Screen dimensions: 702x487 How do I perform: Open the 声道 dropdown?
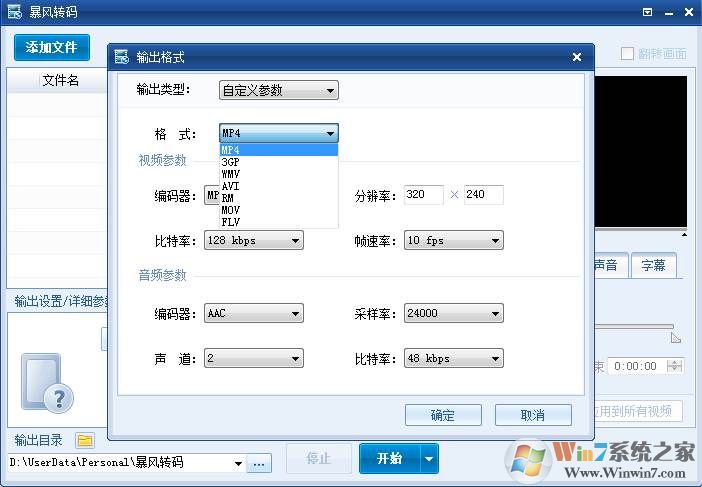pos(253,359)
